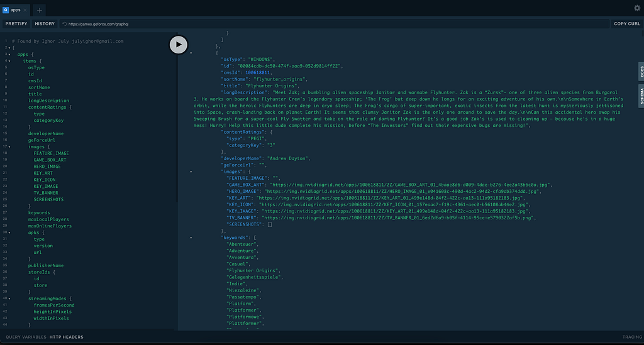
Task: Click geForceUrl in the query editor
Action: pos(42,140)
